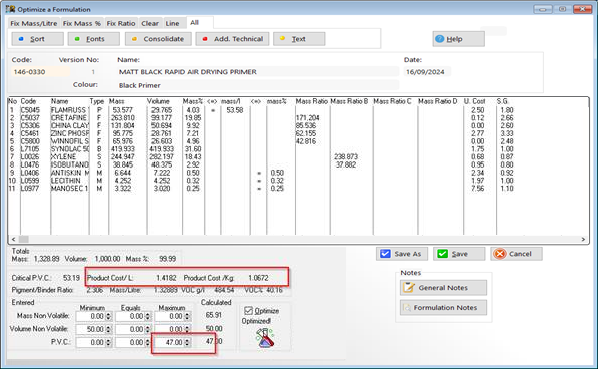
Task: Click the green check Save button
Action: 459,254
